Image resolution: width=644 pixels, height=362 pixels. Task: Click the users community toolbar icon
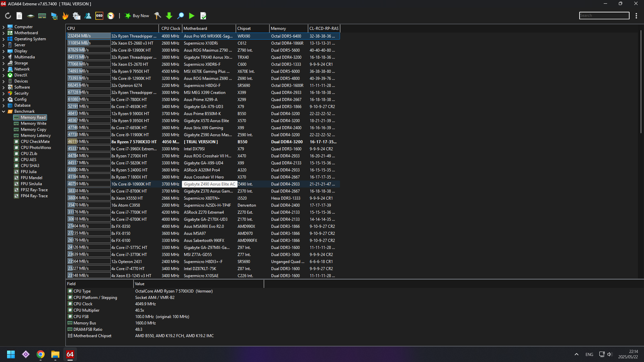(88, 16)
